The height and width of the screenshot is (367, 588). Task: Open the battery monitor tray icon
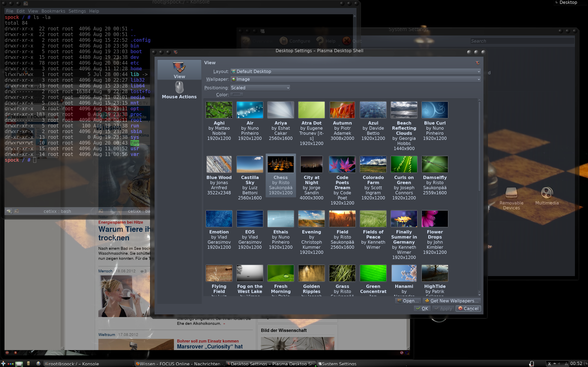531,364
